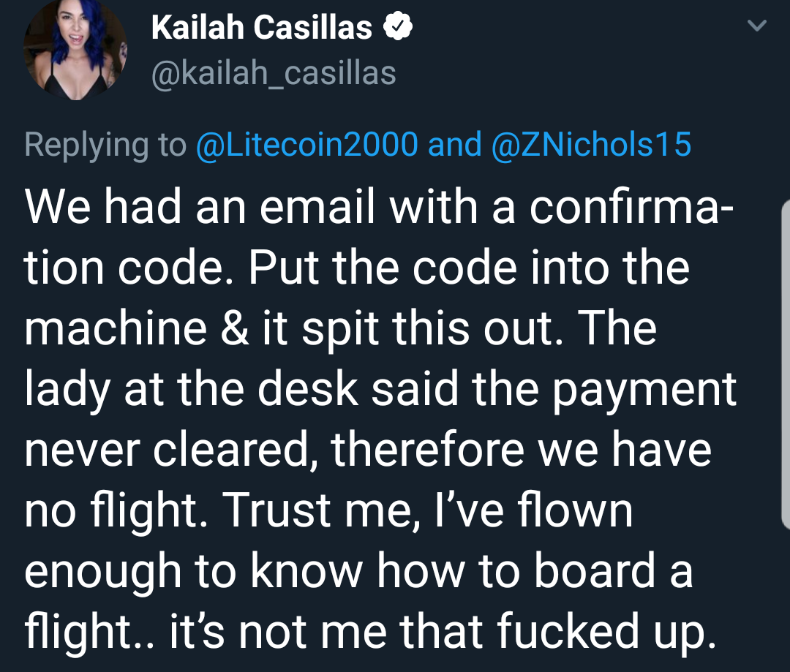The width and height of the screenshot is (790, 672).
Task: Click the gray scrollbar on right edge
Action: [x=785, y=364]
